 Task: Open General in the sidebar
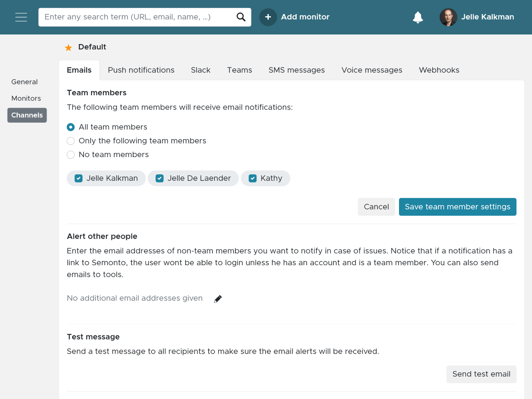pos(25,82)
